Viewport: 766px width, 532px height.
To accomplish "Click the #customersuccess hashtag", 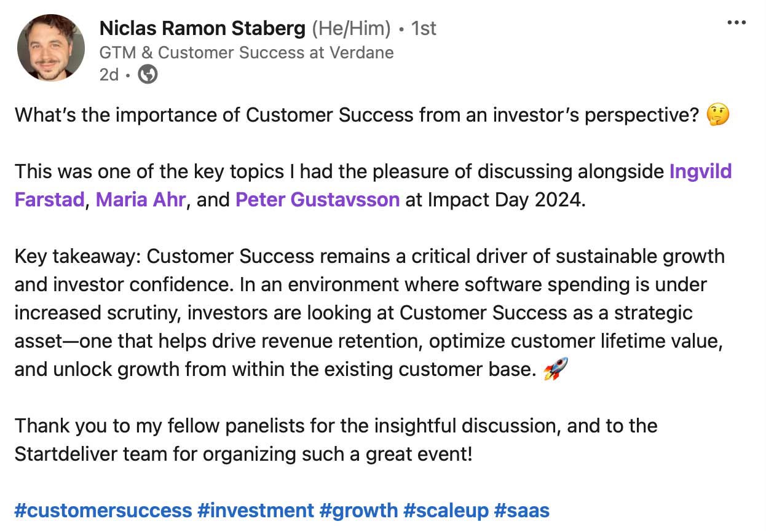I will 103,510.
